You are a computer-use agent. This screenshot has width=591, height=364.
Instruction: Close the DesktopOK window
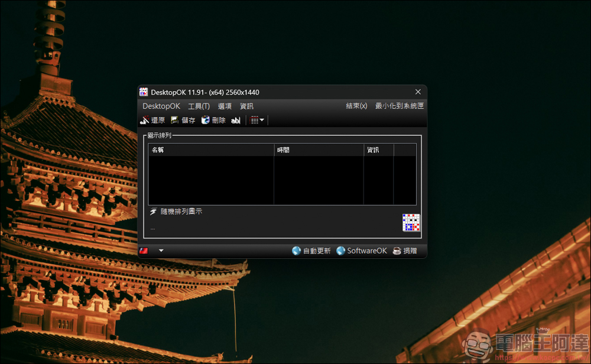click(418, 92)
